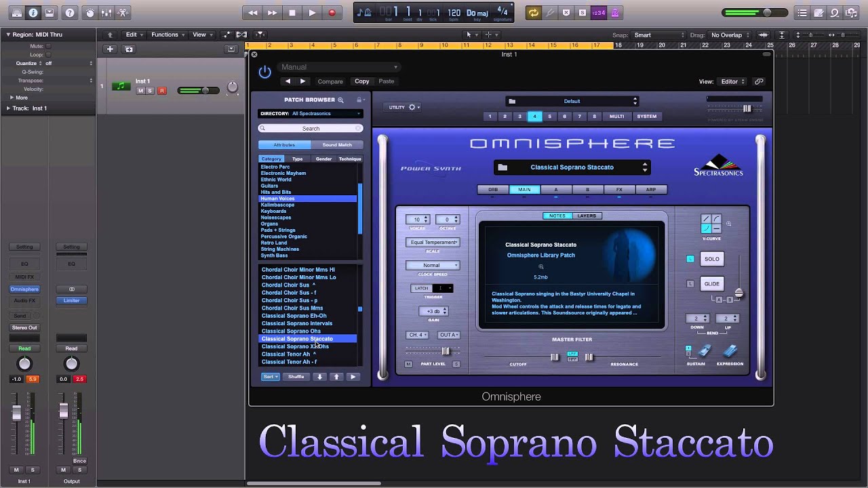Viewport: 868px width, 488px height.
Task: Expand the Track: Inst 1 section
Action: tap(8, 108)
